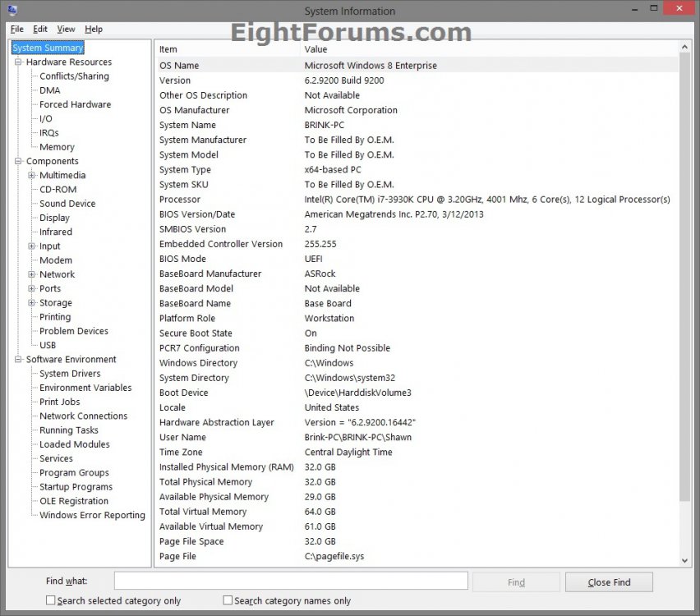Screen dimensions: 700x616
Task: Select Problem Devices in the tree
Action: tap(74, 331)
